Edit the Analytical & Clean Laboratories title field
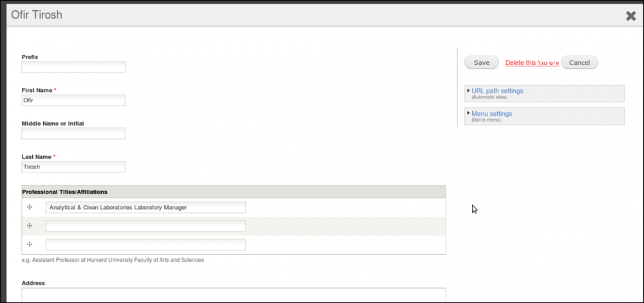The width and height of the screenshot is (644, 303). pos(146,207)
